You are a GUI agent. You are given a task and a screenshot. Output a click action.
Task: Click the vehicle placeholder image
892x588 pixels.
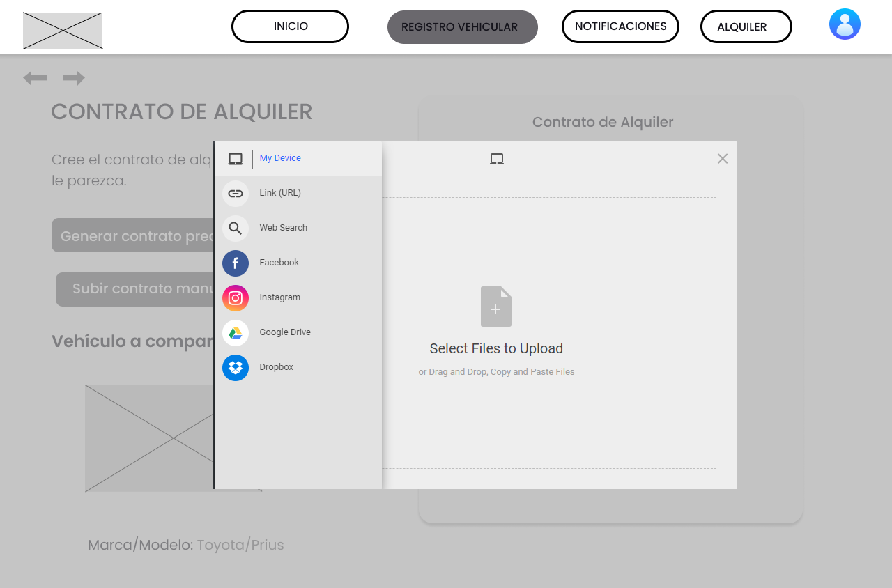[x=150, y=438]
